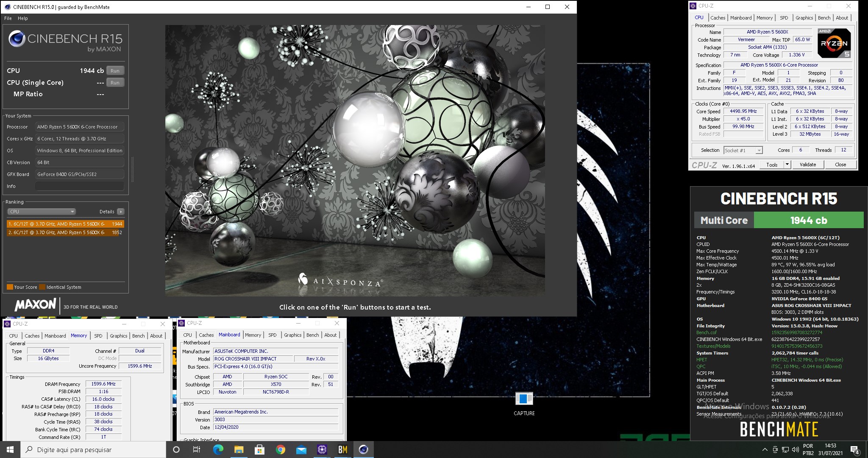This screenshot has width=868, height=458.
Task: Click the taskbar search box
Action: (93, 450)
